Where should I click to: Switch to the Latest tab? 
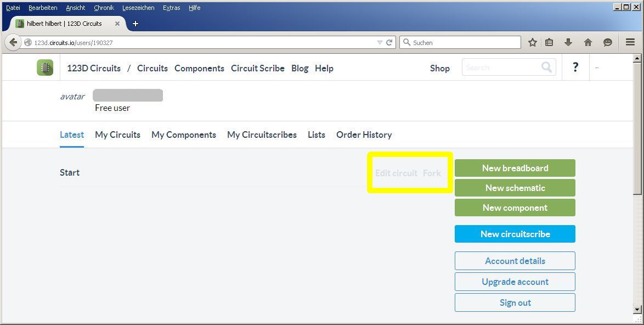pyautogui.click(x=72, y=135)
